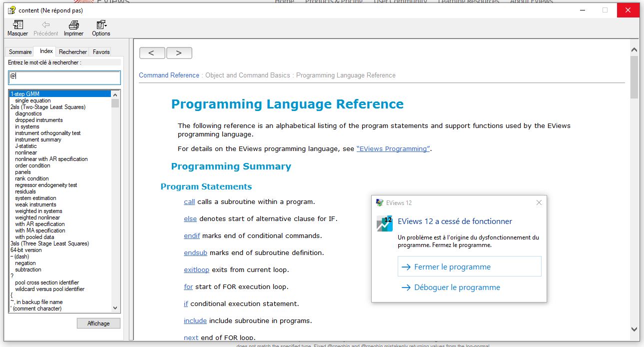Select "3sls (Three Stage Least Squares)" index entry
The height and width of the screenshot is (347, 644).
point(49,243)
